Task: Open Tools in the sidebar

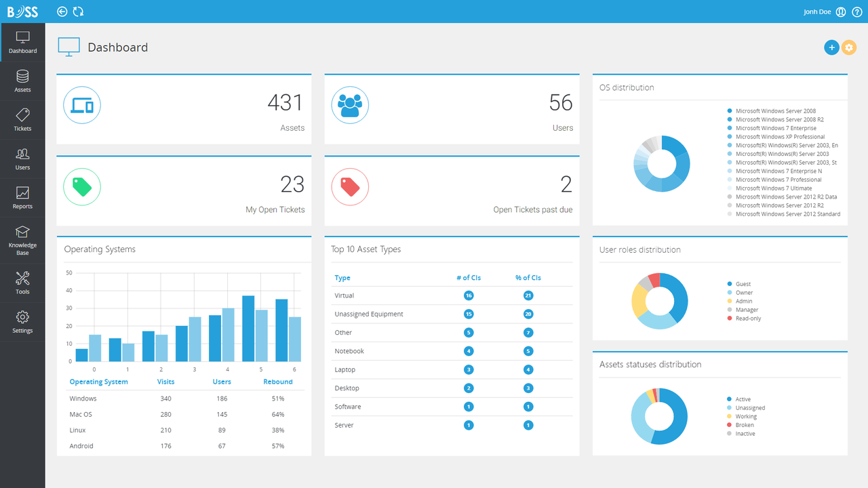Action: [x=22, y=283]
